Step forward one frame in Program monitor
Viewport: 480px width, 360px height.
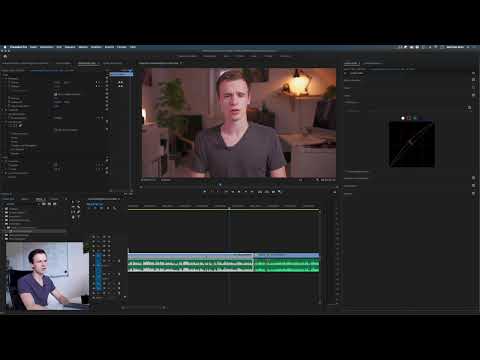[246, 192]
